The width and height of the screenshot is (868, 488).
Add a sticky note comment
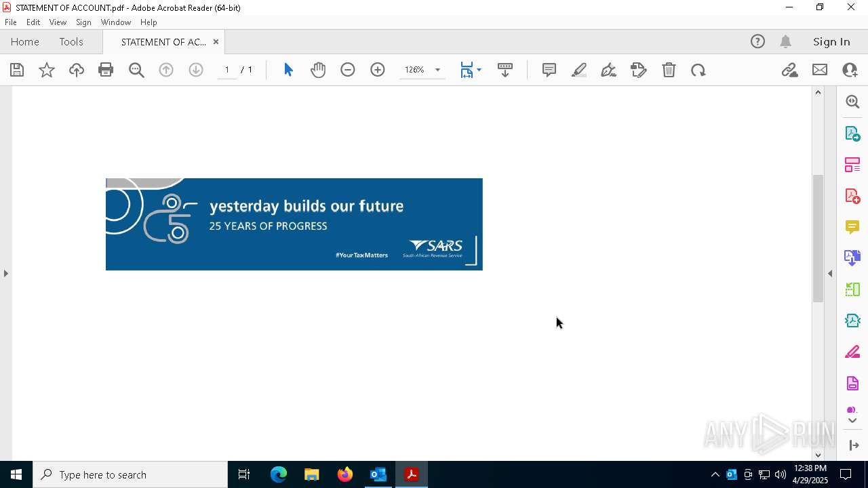(x=549, y=70)
